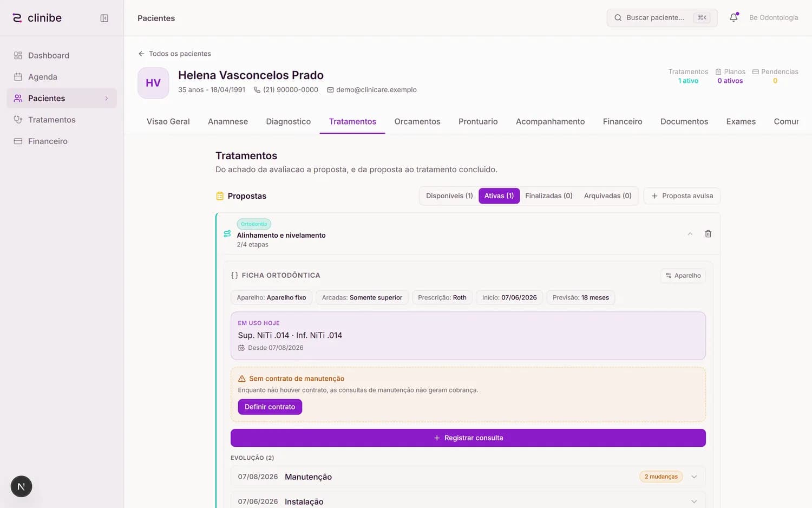Image resolution: width=812 pixels, height=508 pixels.
Task: Click the Tratamentos 1 ativo counter
Action: point(688,76)
